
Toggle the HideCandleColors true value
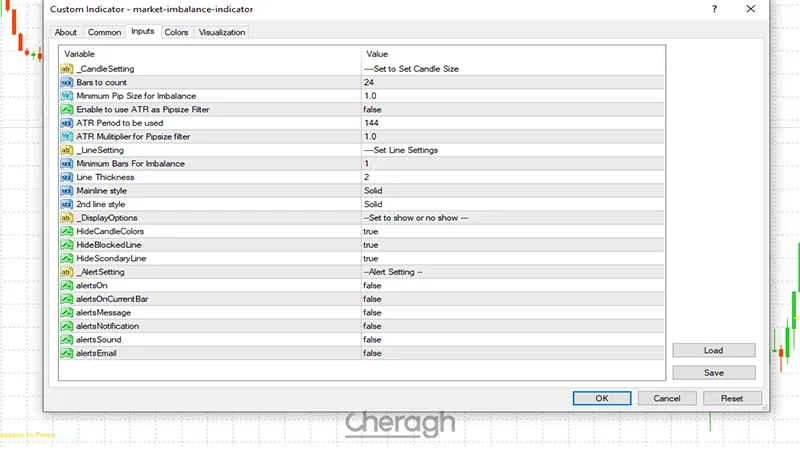(370, 231)
